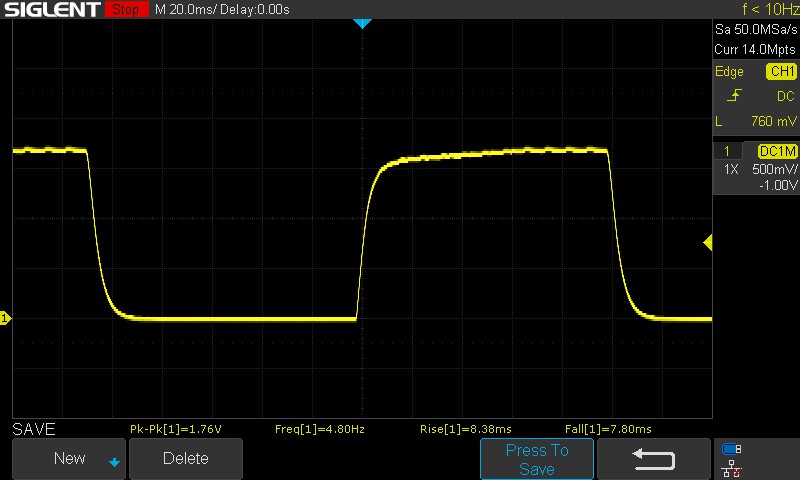Toggle the red Stop run status indicator
Viewport: 800px width, 480px height.
[x=124, y=10]
